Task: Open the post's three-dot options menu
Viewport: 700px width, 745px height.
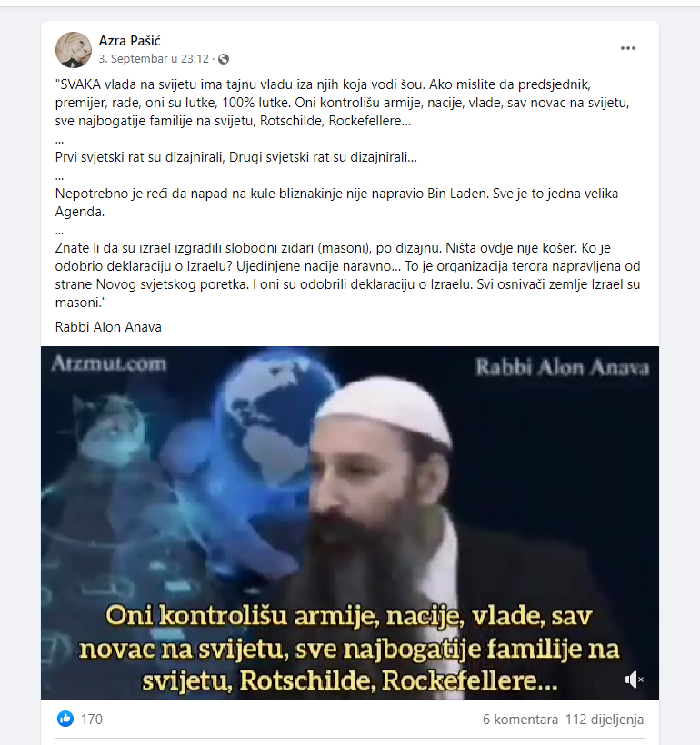Action: 627,48
